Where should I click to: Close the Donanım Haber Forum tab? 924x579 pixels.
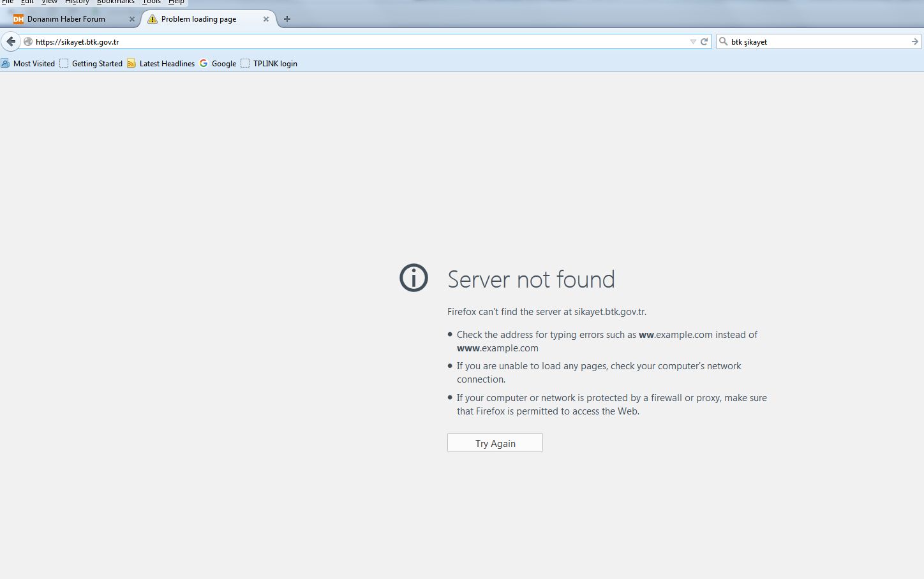click(132, 19)
